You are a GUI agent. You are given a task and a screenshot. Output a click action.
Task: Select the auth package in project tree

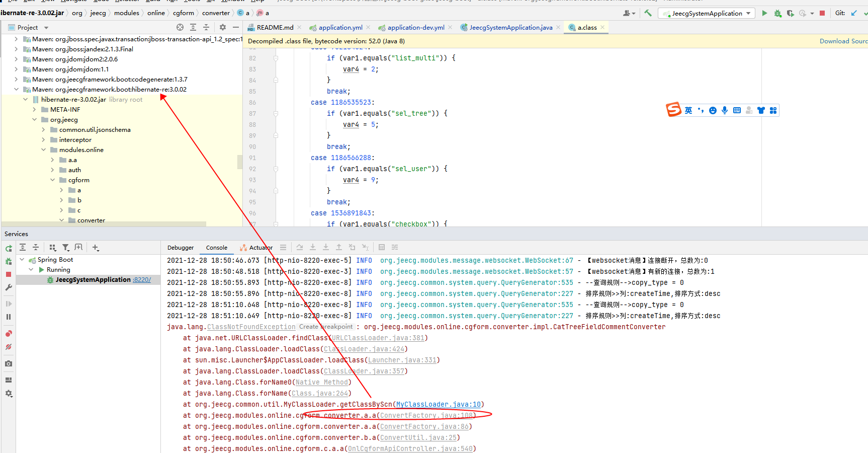tap(74, 170)
